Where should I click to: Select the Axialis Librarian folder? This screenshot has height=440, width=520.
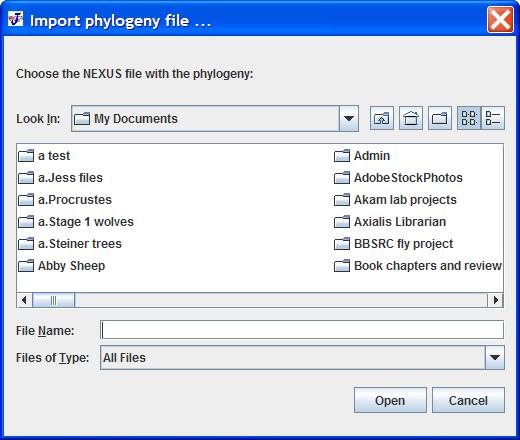click(390, 222)
